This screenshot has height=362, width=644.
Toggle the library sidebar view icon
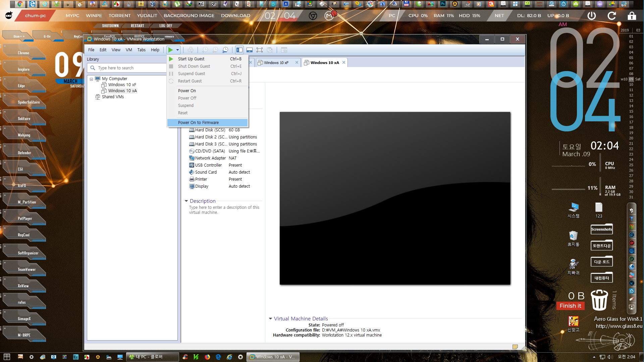239,50
